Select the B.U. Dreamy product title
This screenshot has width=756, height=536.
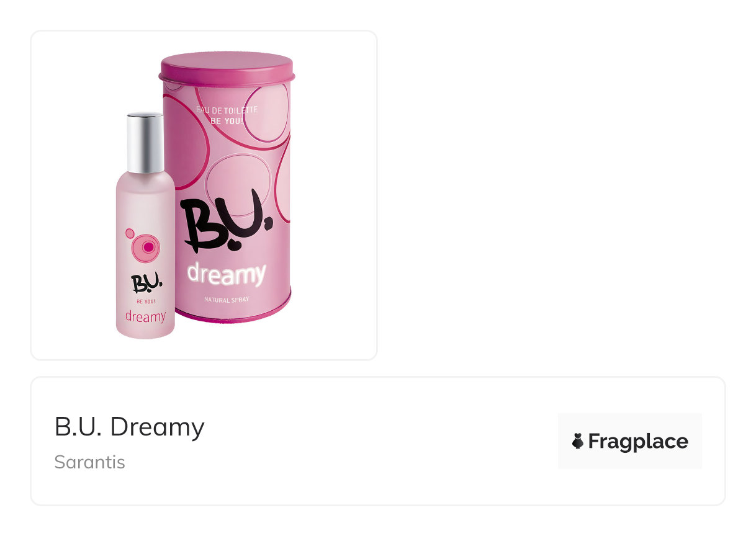click(129, 427)
